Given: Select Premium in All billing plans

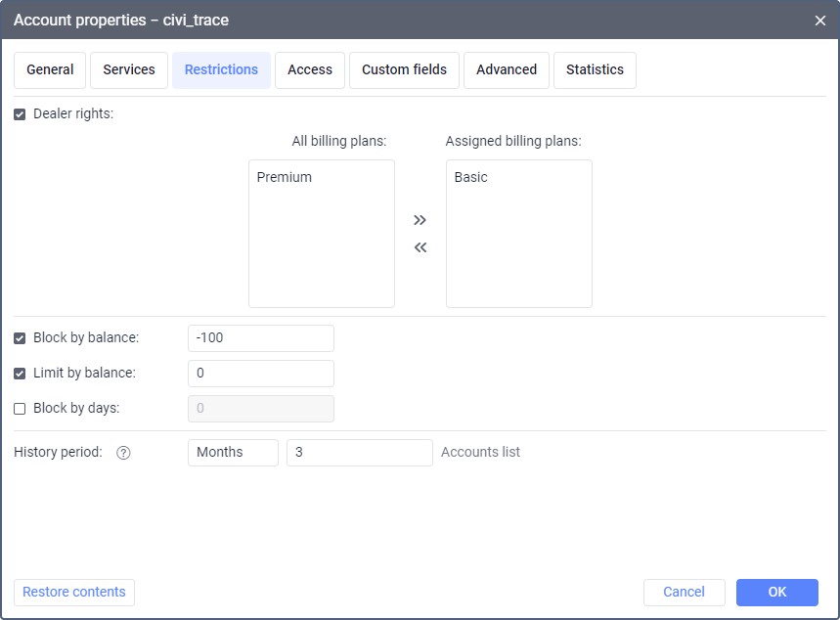Looking at the screenshot, I should [285, 178].
